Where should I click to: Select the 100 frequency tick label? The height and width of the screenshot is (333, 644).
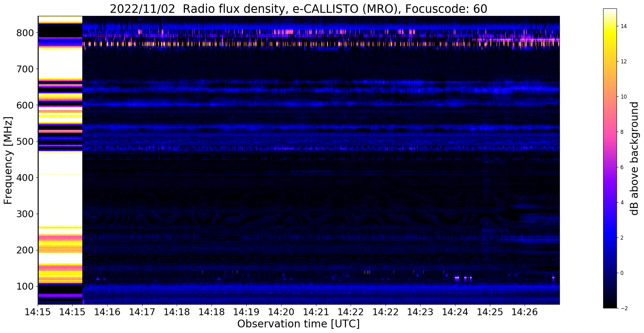point(25,286)
